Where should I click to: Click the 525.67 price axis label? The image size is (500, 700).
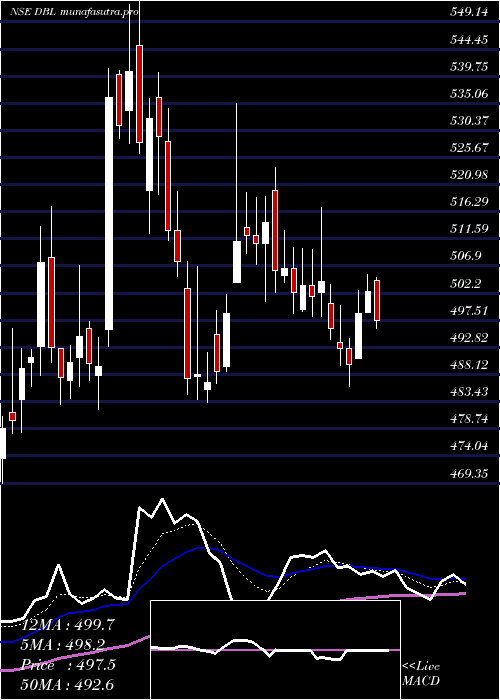(469, 148)
